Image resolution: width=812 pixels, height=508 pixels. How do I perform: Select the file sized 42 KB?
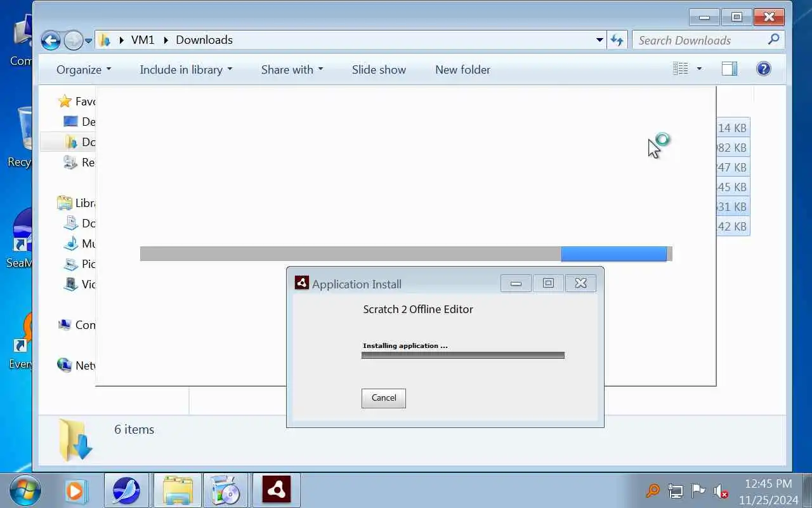pyautogui.click(x=733, y=226)
